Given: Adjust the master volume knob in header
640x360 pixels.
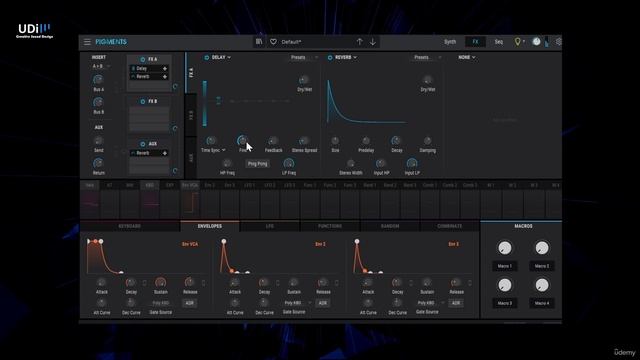Looking at the screenshot, I should pos(536,42).
